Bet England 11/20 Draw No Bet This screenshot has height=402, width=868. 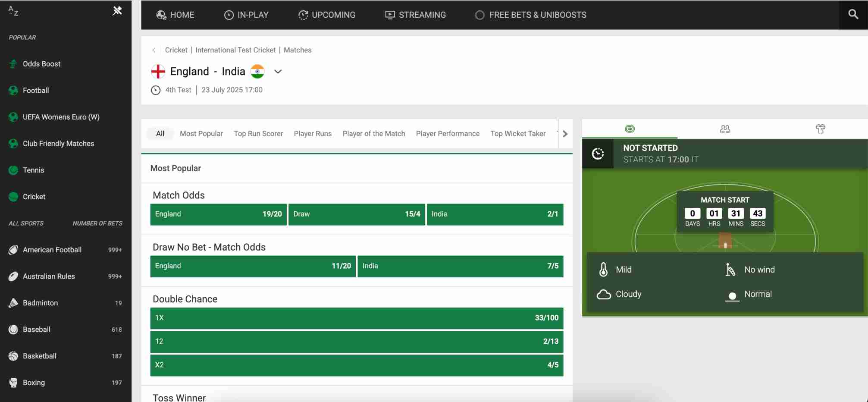click(253, 266)
